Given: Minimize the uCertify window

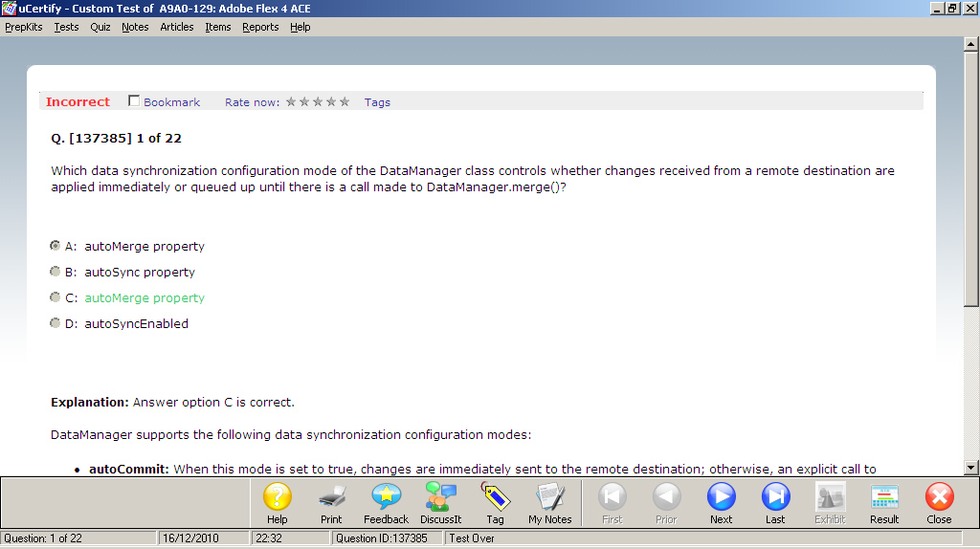Looking at the screenshot, I should (x=937, y=8).
